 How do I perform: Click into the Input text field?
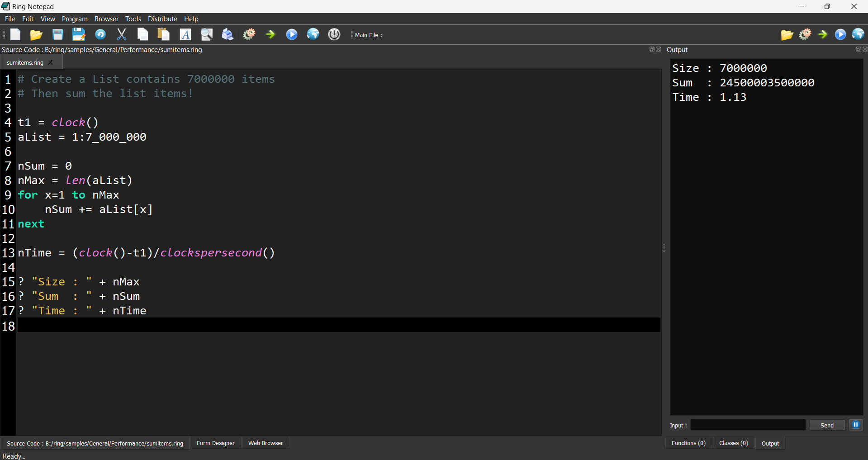(x=748, y=425)
